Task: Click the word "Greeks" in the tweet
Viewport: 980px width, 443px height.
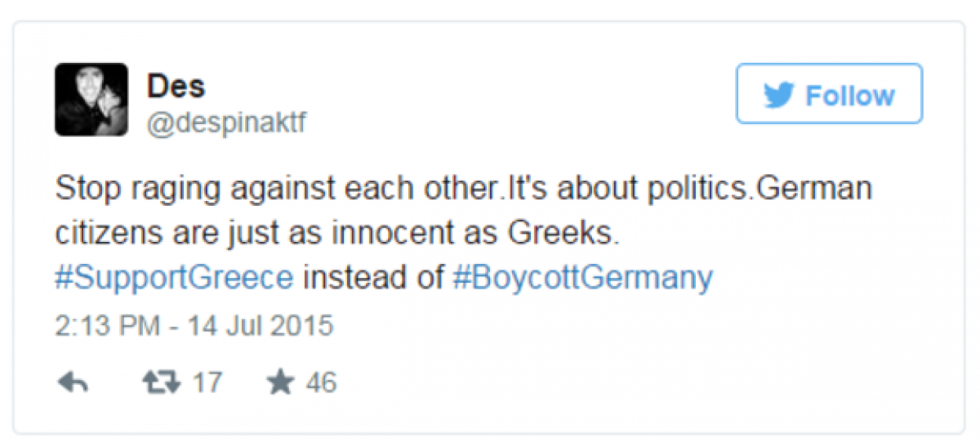Action: (x=565, y=234)
